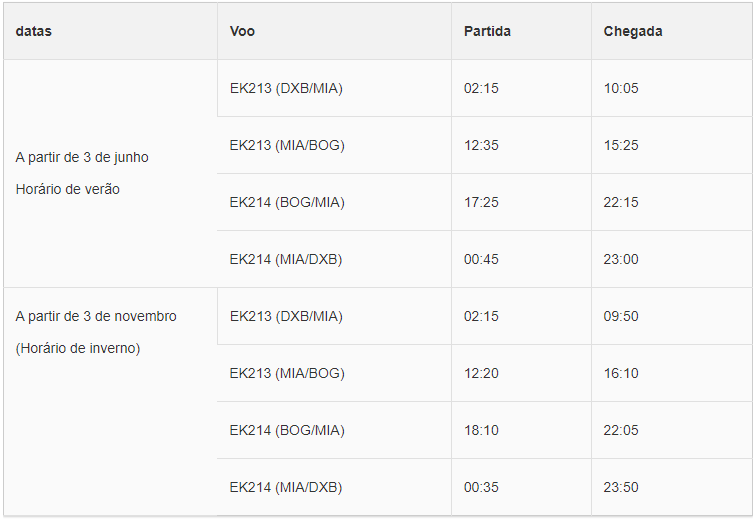Select the "Horário de verão" label
The height and width of the screenshot is (521, 756).
(67, 189)
